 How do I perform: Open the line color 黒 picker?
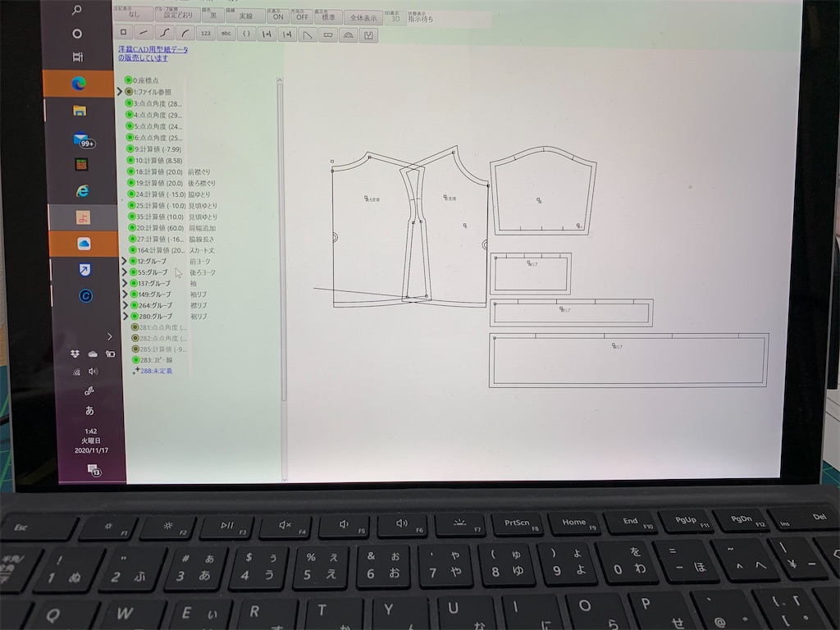point(212,15)
